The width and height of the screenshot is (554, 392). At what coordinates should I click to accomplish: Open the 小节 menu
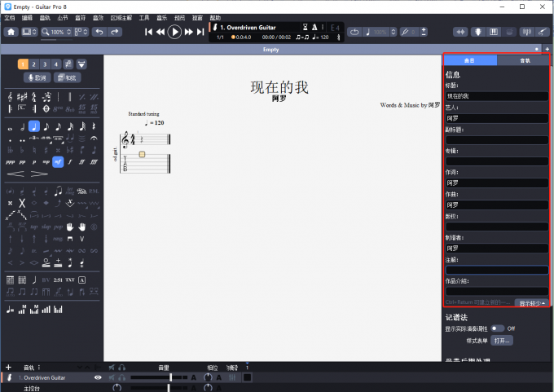pyautogui.click(x=63, y=18)
